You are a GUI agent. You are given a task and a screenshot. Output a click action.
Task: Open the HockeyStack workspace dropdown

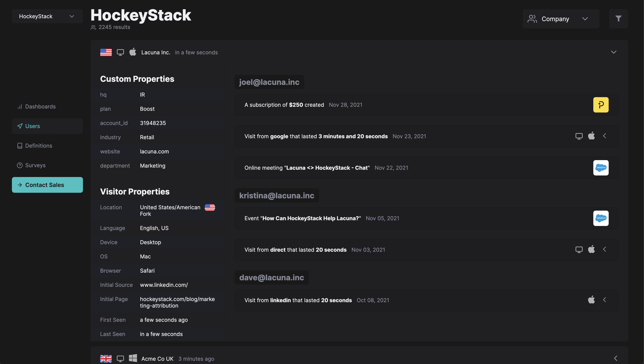47,16
